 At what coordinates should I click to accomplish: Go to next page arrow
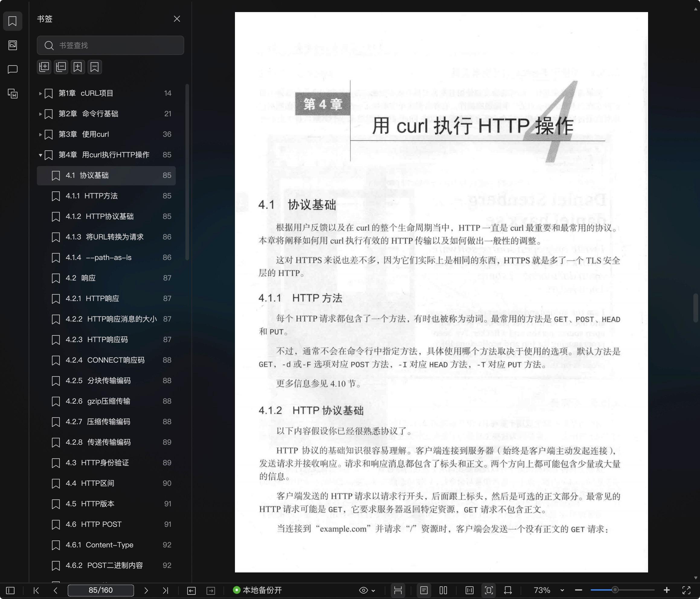pyautogui.click(x=146, y=590)
